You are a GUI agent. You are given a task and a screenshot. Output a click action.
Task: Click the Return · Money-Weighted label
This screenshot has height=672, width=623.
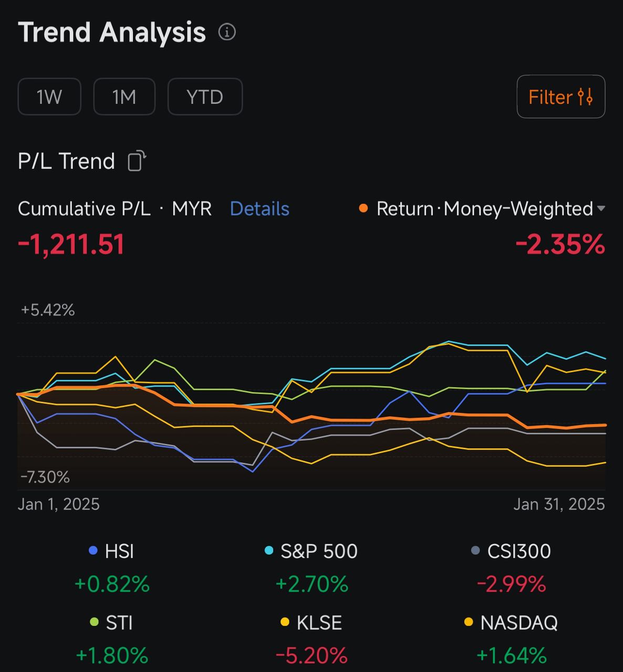click(x=484, y=209)
